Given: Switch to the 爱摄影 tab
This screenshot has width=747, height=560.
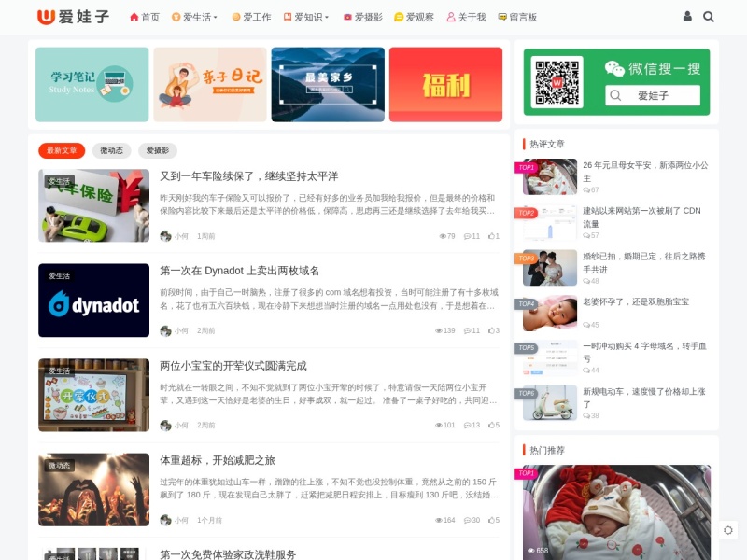Looking at the screenshot, I should (158, 150).
